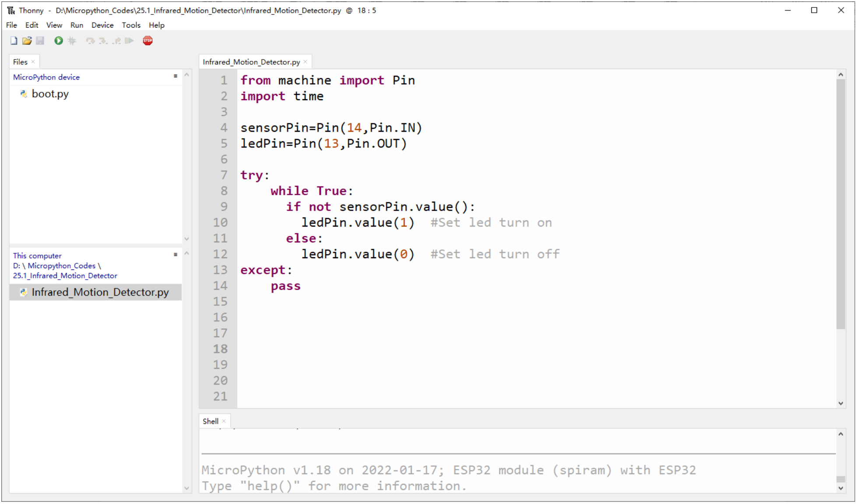Close the Infrared_Motion_Detector.py editor tab
The image size is (856, 504).
[305, 62]
